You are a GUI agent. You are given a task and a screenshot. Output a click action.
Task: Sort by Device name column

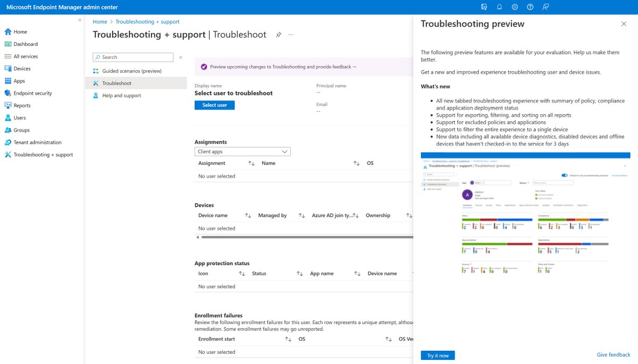248,216
